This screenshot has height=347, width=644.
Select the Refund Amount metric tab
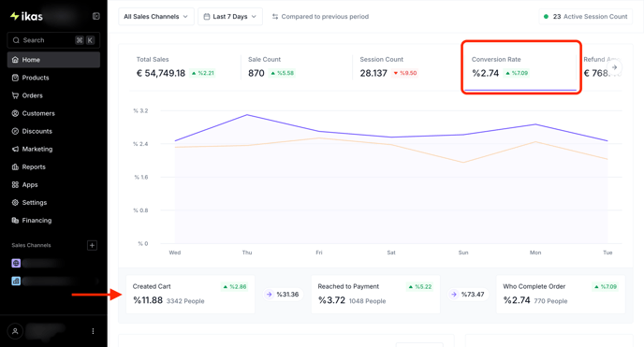coord(600,66)
